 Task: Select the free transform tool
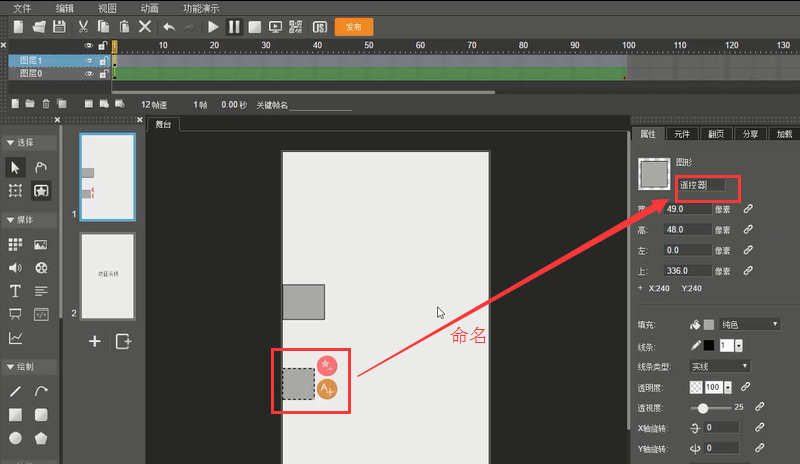click(15, 191)
